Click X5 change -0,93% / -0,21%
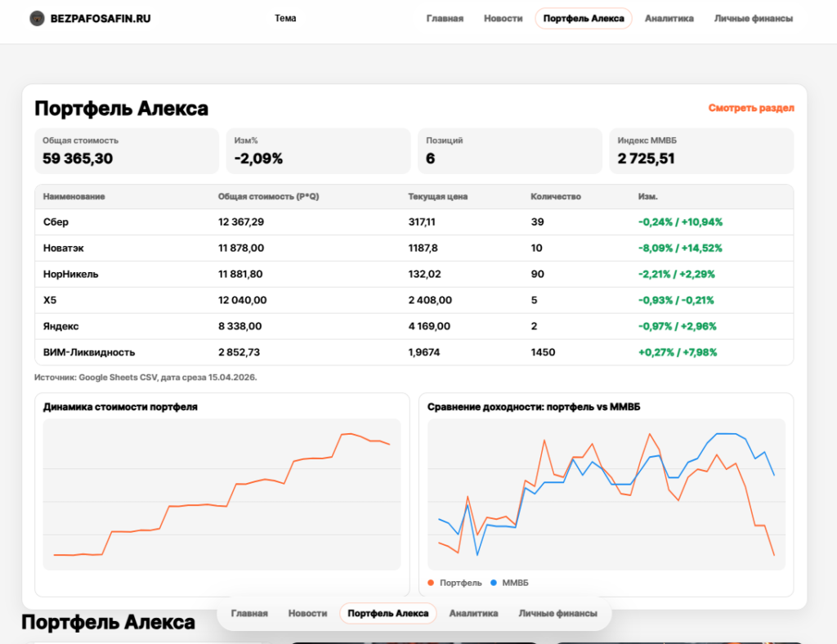837x644 pixels. [676, 301]
